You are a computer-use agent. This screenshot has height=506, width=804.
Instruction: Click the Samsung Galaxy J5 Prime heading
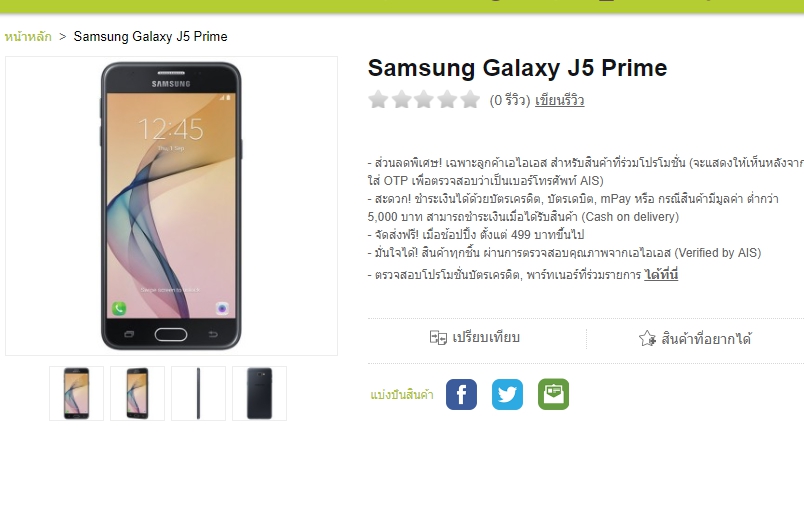517,68
